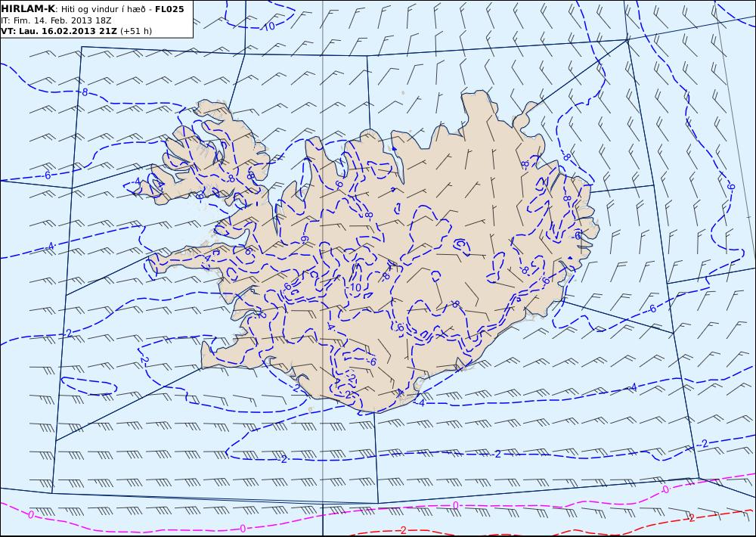Select the "Hiti og vindur í hæð" title text
The width and height of the screenshot is (756, 537).
103,9
